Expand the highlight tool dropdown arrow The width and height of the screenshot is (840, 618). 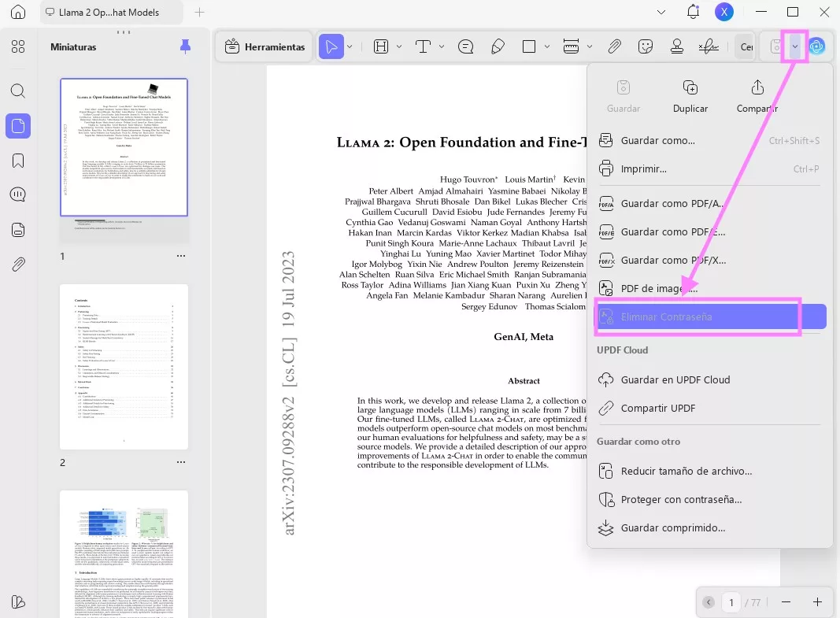399,46
